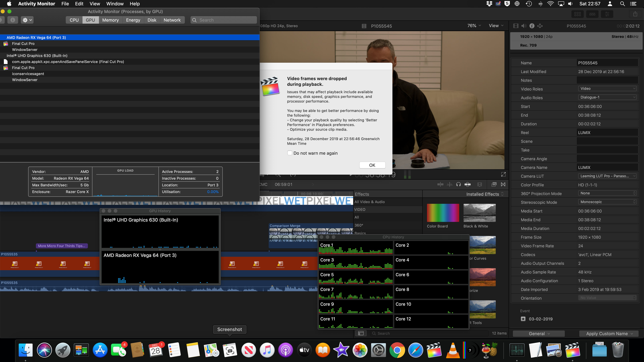This screenshot has width=644, height=362.
Task: Open Final Cut Pro in the Dock
Action: [x=434, y=350]
